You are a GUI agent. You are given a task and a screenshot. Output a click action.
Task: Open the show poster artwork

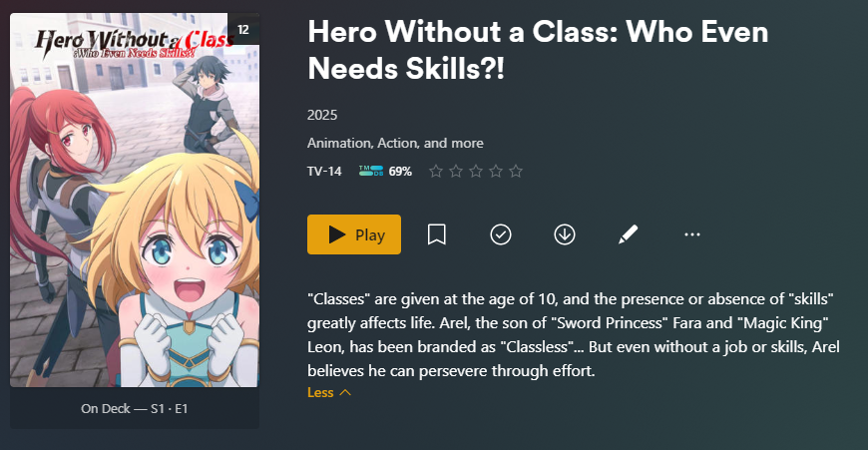[135, 200]
